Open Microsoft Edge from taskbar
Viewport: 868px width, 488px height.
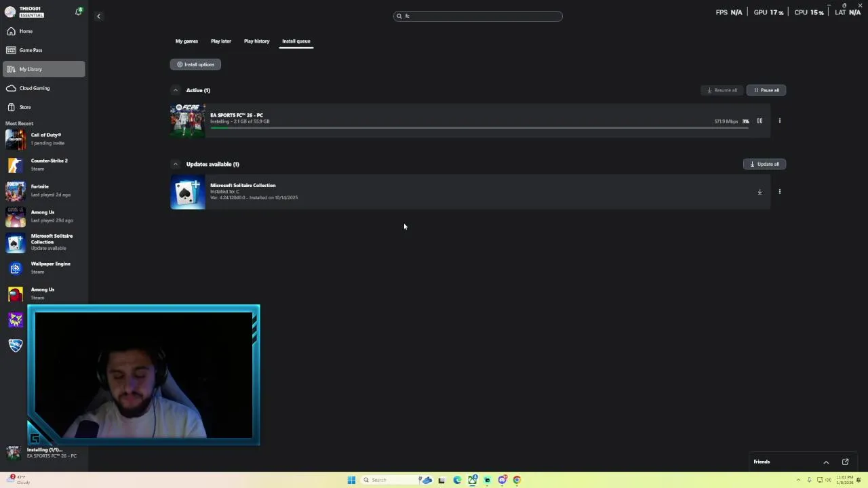(457, 480)
